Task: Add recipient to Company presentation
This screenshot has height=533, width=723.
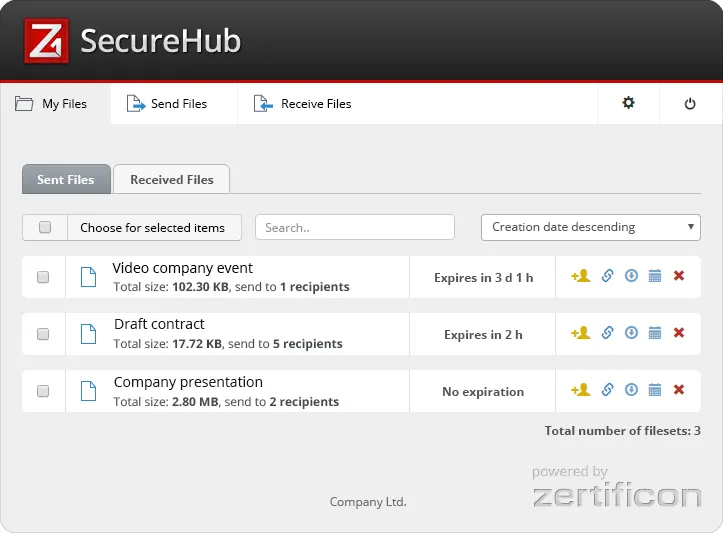Action: 581,390
